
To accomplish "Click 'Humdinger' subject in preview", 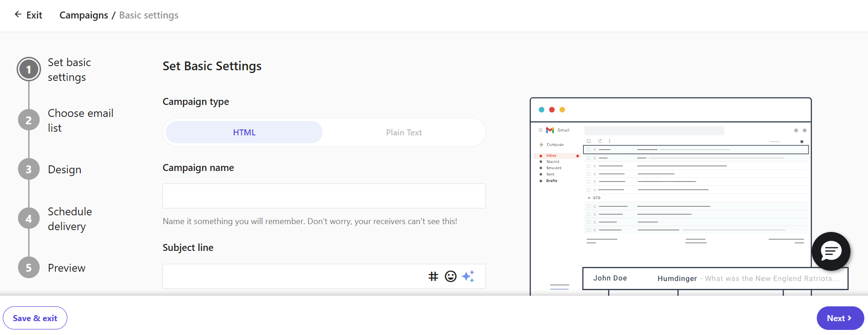I will tap(677, 279).
